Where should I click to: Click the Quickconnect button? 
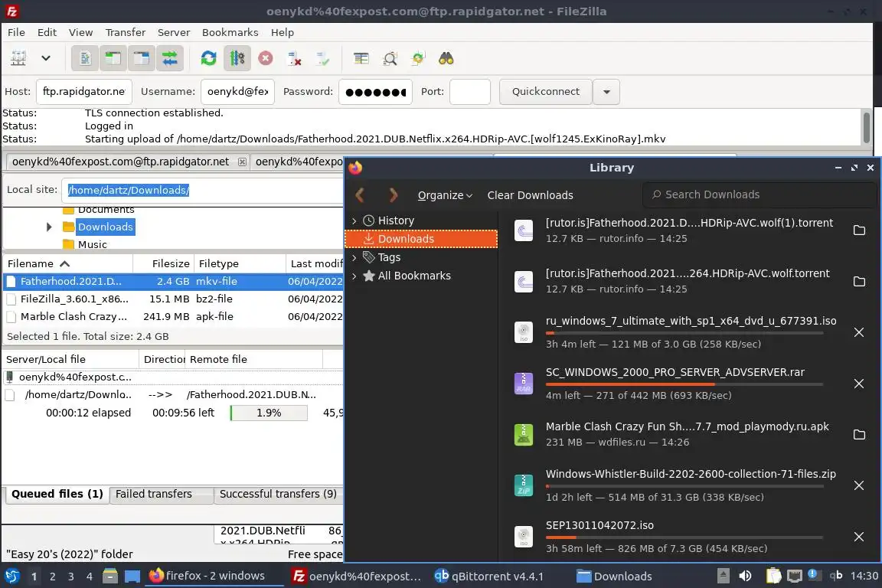(545, 92)
